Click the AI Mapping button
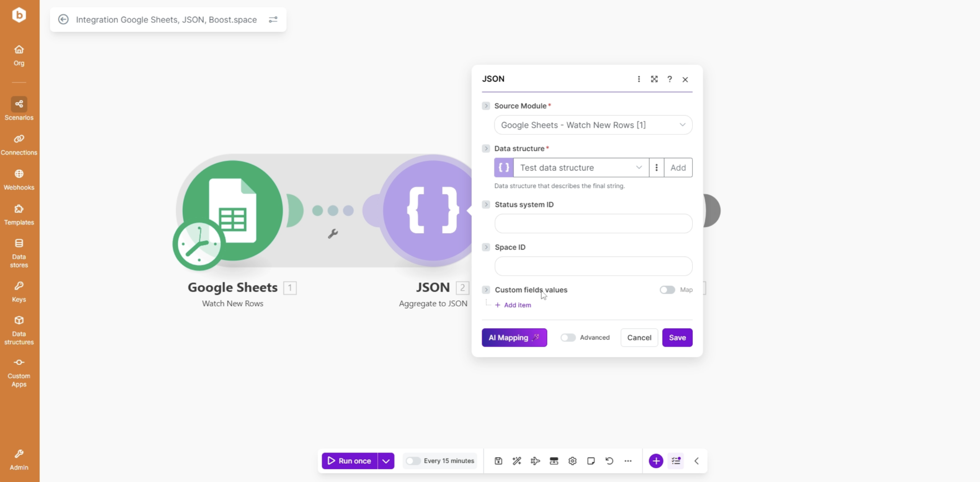The height and width of the screenshot is (482, 980). (x=514, y=337)
